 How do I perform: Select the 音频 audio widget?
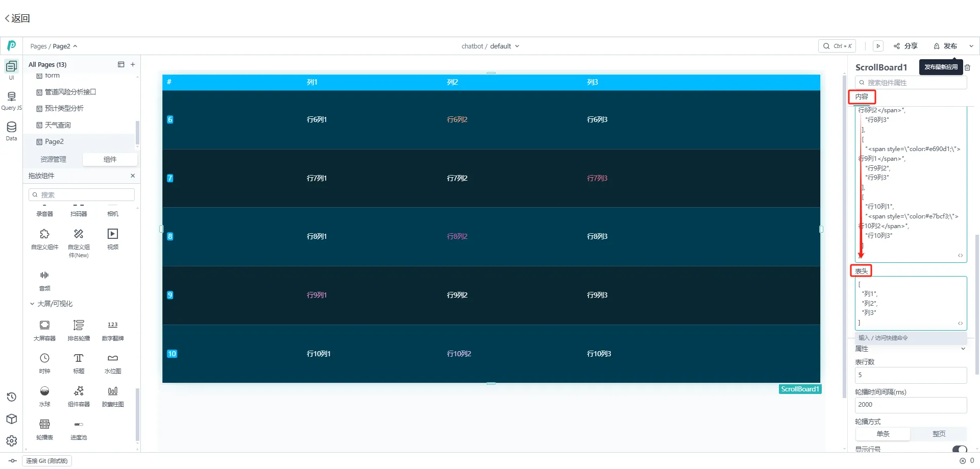pyautogui.click(x=45, y=281)
